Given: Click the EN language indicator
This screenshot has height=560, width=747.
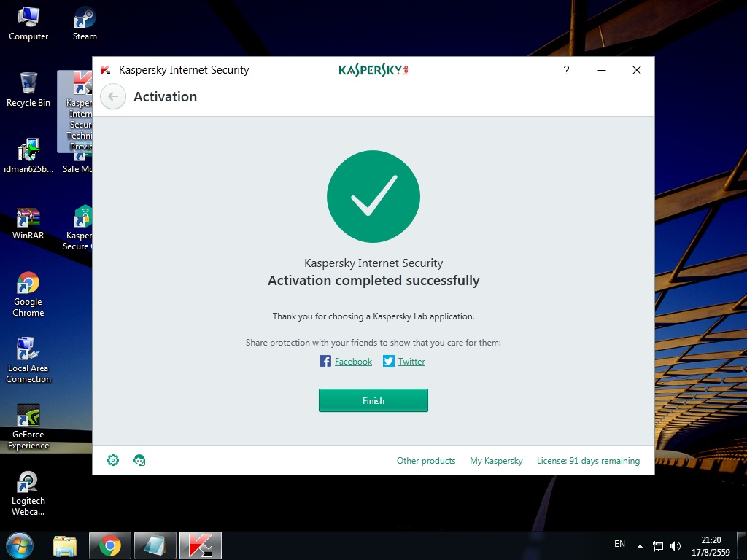Looking at the screenshot, I should click(619, 544).
